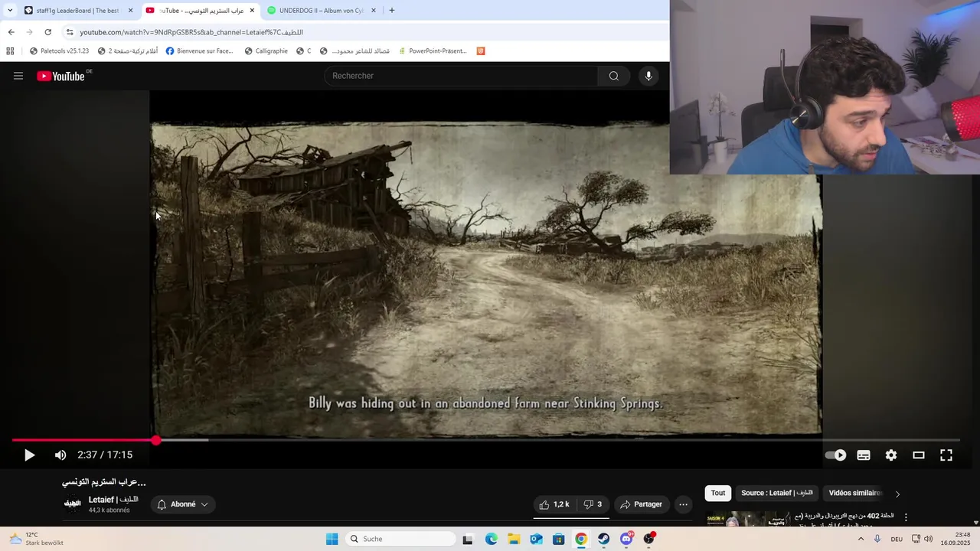The height and width of the screenshot is (551, 980).
Task: Reload the current page
Action: pos(47,32)
